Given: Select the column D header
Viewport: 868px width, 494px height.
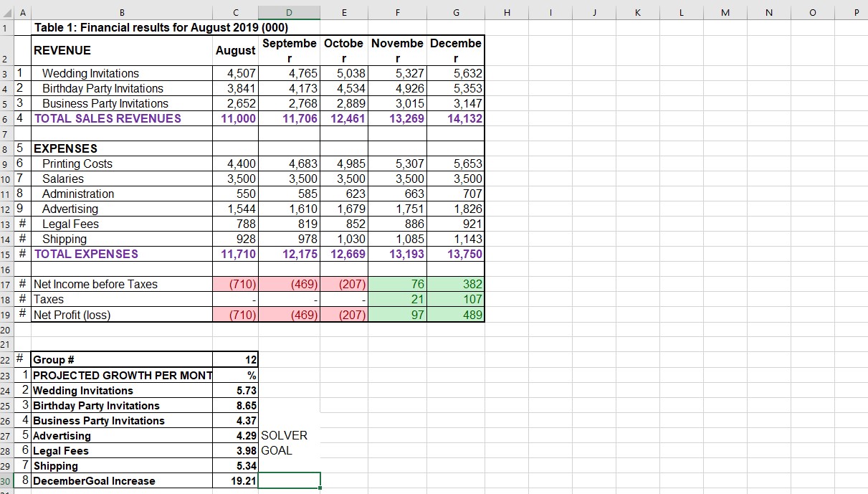Looking at the screenshot, I should [x=289, y=12].
